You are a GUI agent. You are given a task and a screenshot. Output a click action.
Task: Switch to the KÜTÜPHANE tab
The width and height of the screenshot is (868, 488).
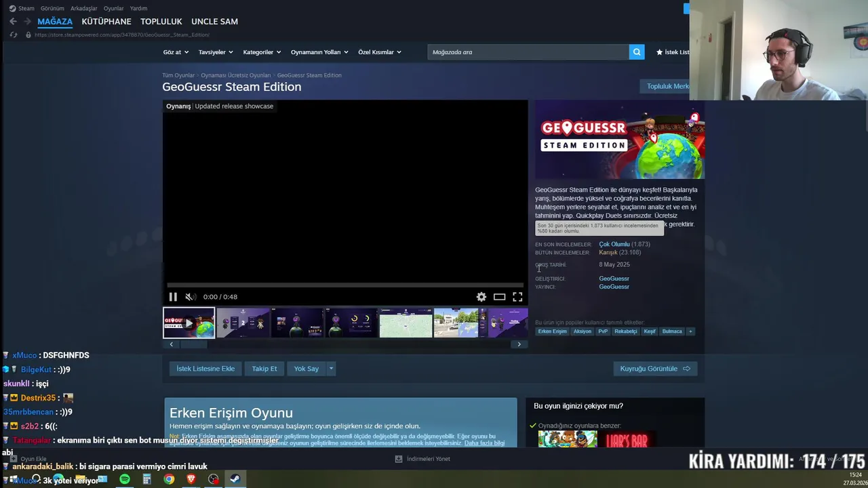click(106, 22)
